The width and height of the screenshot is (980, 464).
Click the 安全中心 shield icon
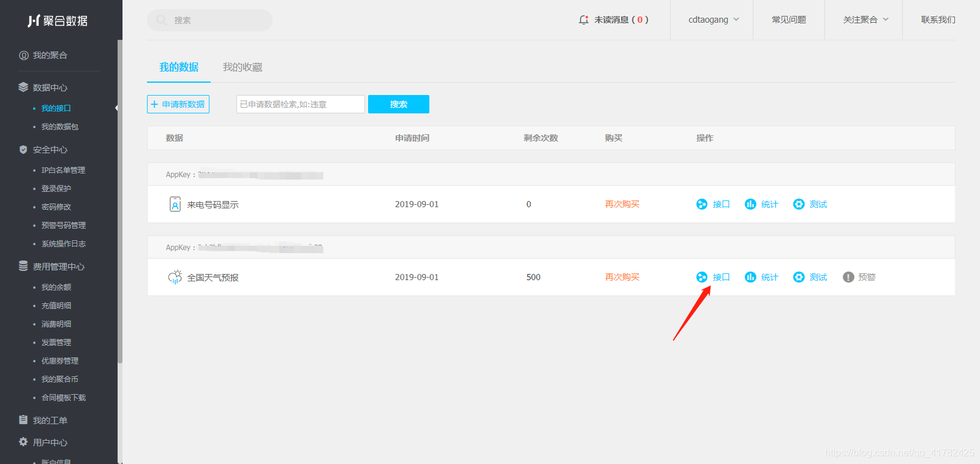click(x=23, y=150)
